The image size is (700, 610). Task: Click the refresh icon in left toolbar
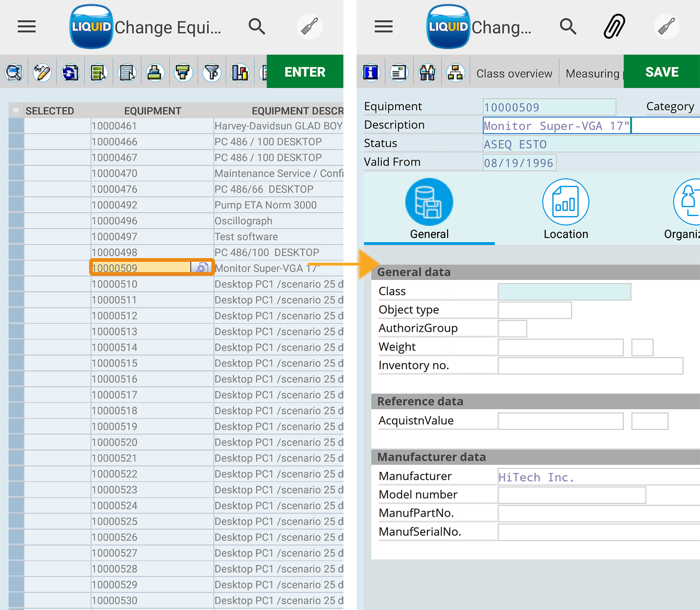pyautogui.click(x=70, y=72)
